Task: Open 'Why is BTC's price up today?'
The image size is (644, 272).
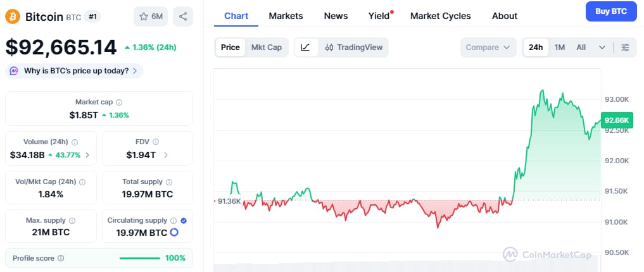Action: coord(75,71)
